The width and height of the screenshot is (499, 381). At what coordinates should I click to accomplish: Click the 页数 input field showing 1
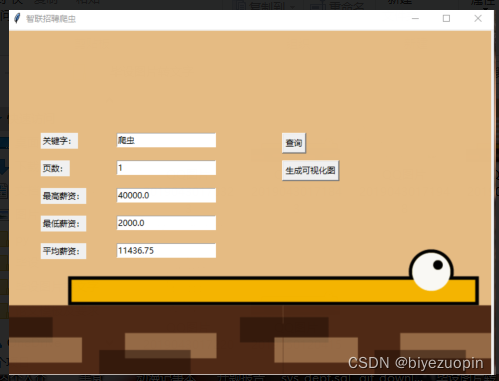[x=166, y=168]
